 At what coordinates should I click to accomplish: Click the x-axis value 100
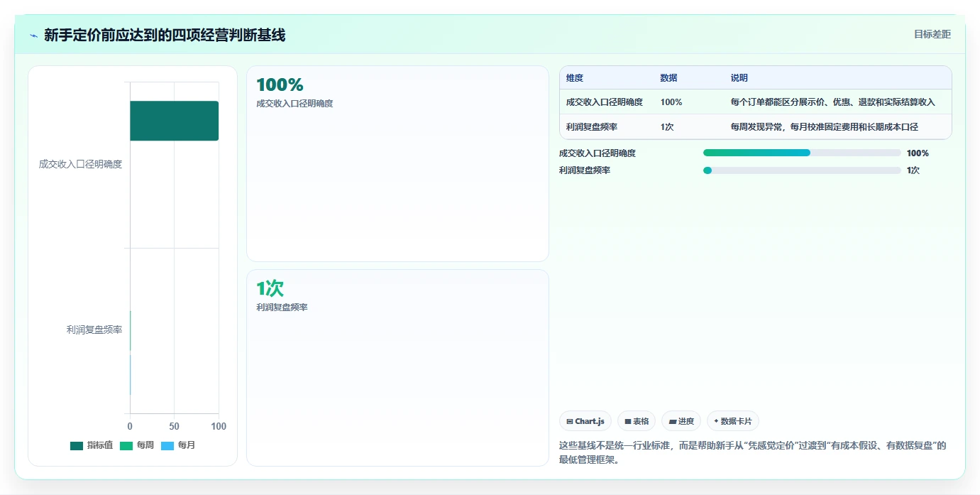coord(219,426)
